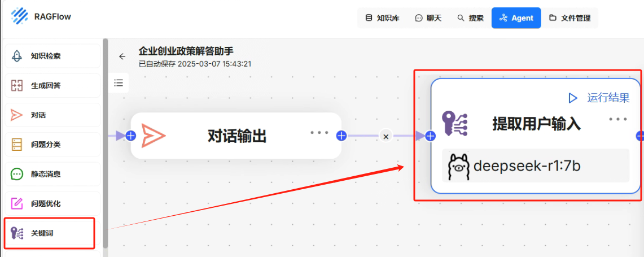Delete the edge using the x button
Screen dimensions: 644x257
385,136
